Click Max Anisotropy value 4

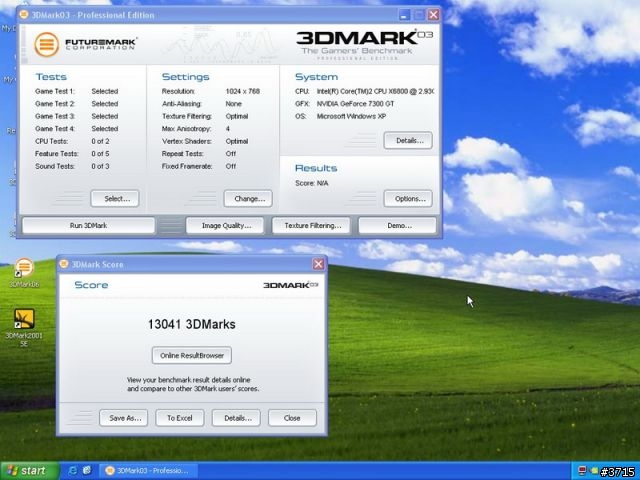tap(228, 129)
